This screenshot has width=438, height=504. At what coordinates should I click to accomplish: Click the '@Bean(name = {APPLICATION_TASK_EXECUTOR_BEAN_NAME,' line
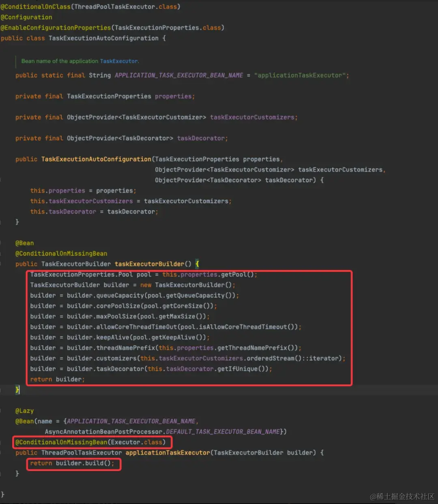coord(107,422)
